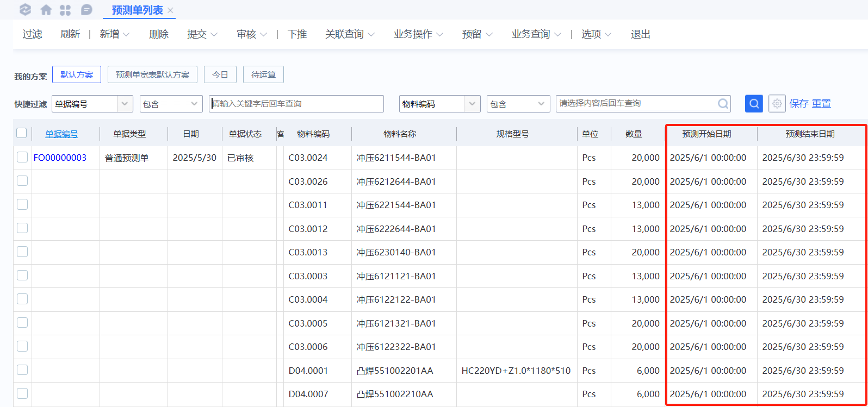The image size is (868, 407).
Task: Check the row for C03.0026
Action: point(22,181)
